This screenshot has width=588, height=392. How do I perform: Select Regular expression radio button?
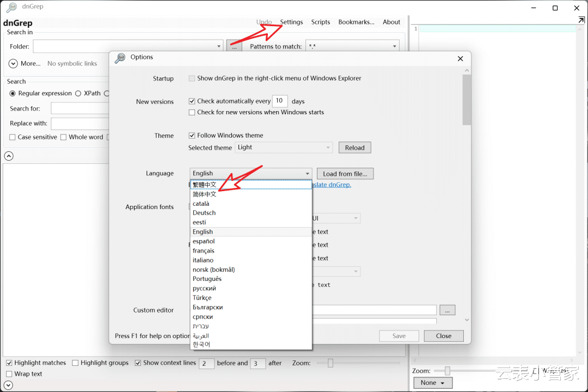13,94
